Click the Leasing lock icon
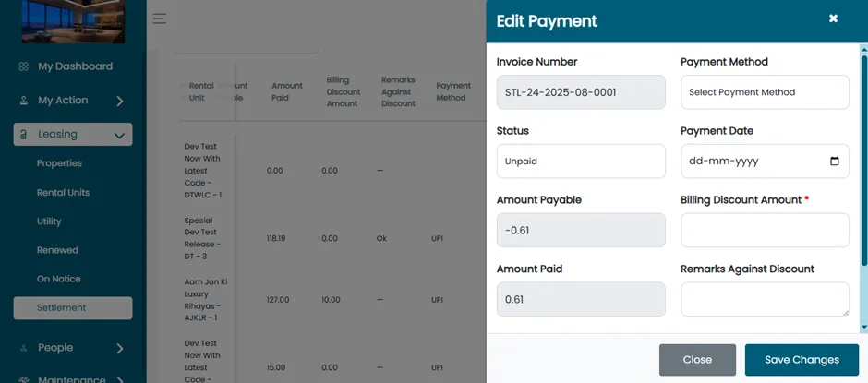Viewport: 868px width, 383px height. [23, 135]
